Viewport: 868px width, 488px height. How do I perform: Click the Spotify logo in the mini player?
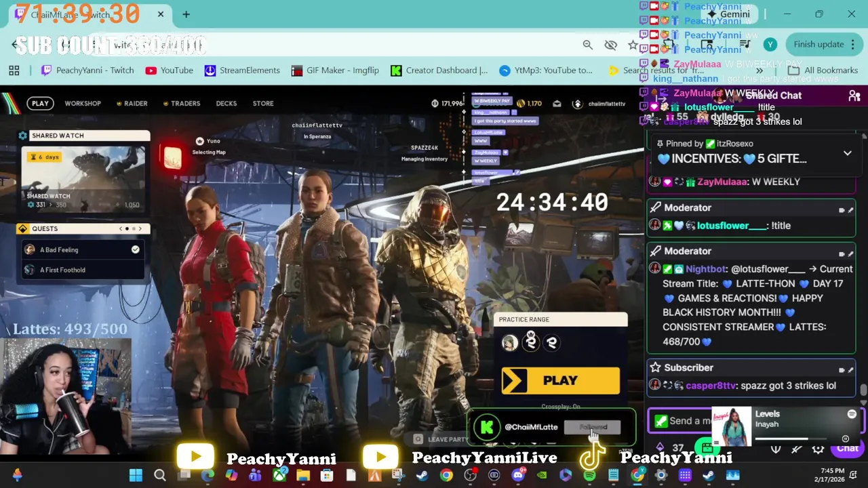pyautogui.click(x=852, y=414)
